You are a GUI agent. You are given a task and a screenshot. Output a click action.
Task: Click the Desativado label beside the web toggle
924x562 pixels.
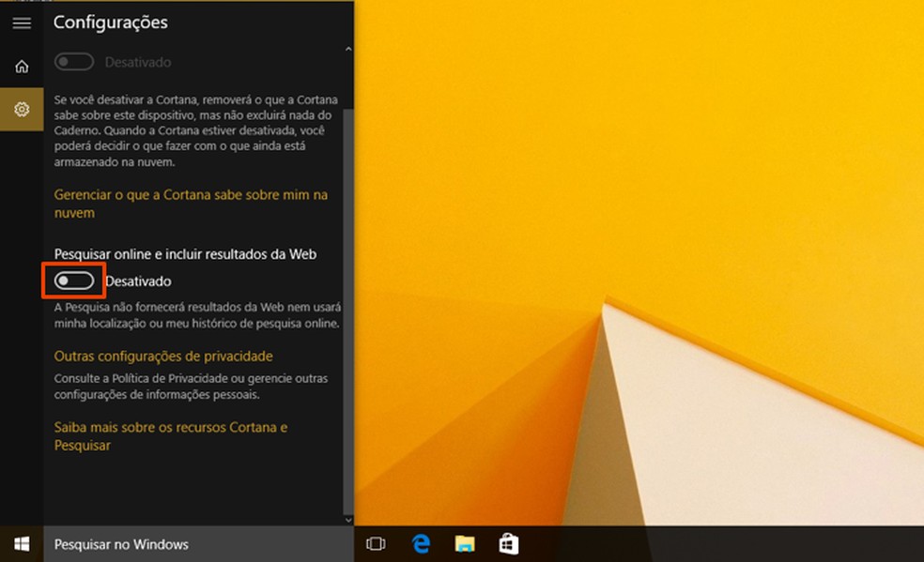139,281
